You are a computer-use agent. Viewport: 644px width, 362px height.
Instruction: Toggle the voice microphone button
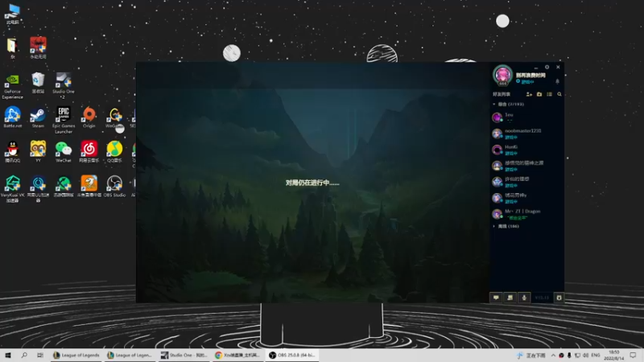(524, 298)
